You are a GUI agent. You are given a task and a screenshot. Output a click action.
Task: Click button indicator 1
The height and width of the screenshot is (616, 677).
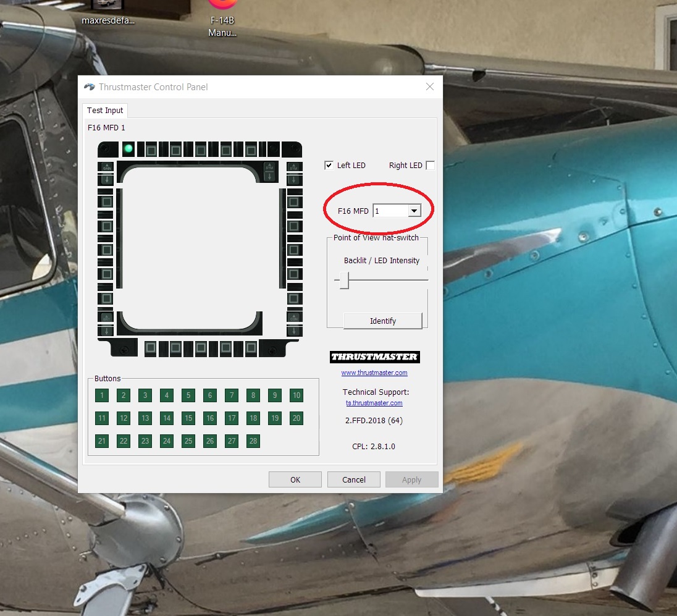tap(102, 395)
